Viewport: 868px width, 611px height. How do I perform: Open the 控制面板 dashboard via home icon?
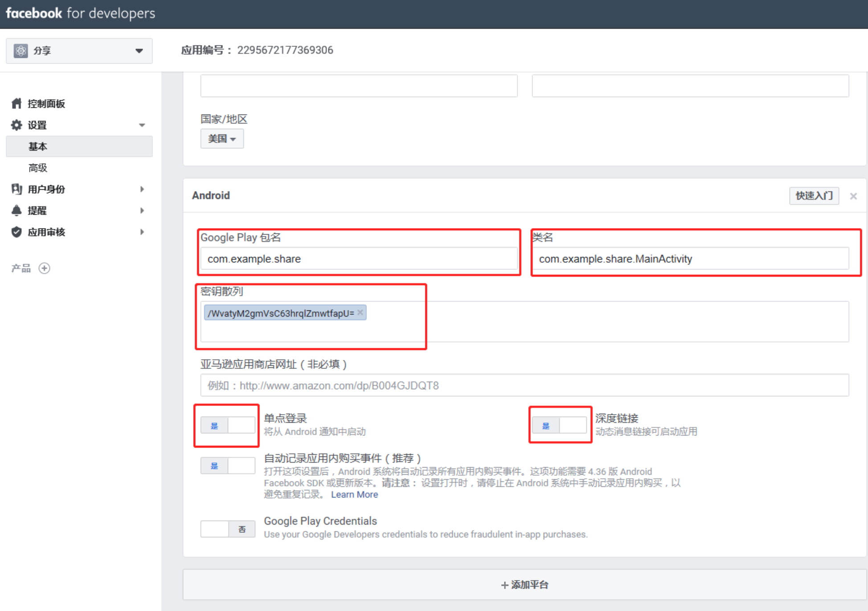coord(16,103)
